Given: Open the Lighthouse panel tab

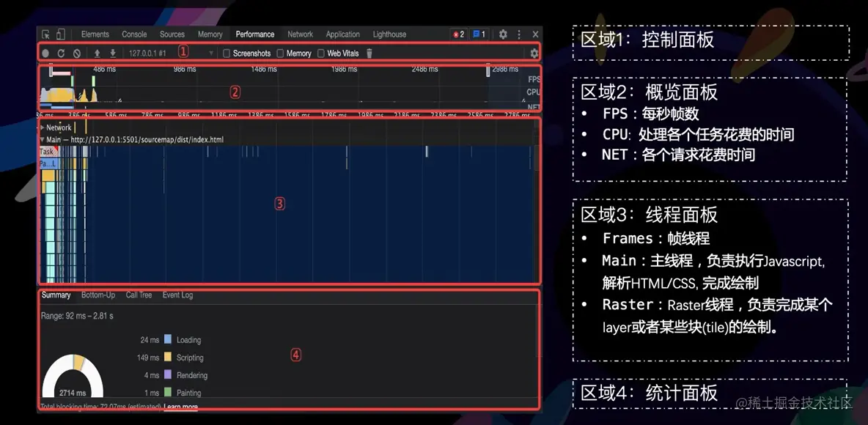Looking at the screenshot, I should [x=389, y=34].
